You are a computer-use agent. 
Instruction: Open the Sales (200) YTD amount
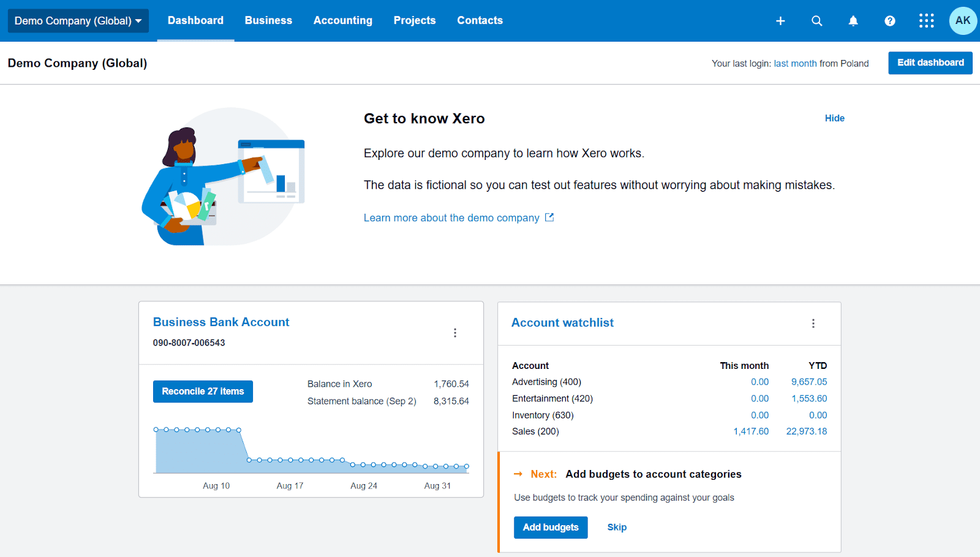click(x=806, y=431)
